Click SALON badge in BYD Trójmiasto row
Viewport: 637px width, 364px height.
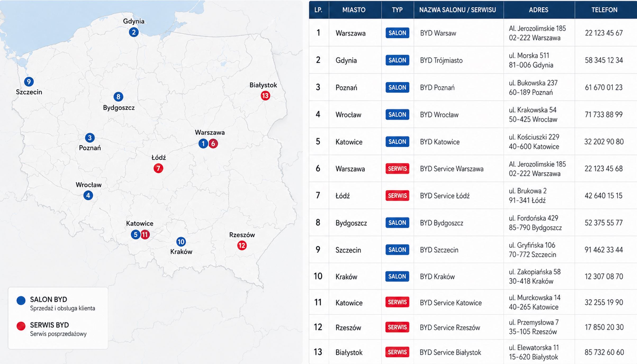tap(397, 60)
